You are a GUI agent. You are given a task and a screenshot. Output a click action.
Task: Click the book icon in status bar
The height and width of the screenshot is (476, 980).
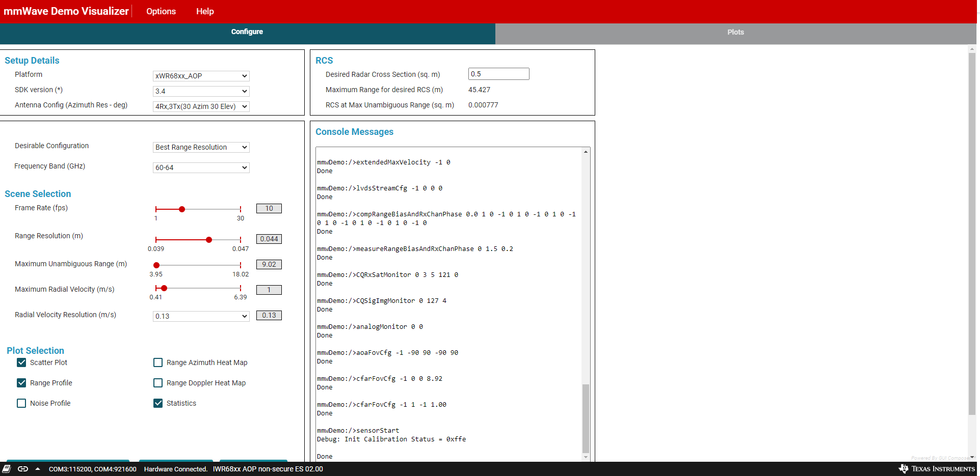[x=7, y=469]
